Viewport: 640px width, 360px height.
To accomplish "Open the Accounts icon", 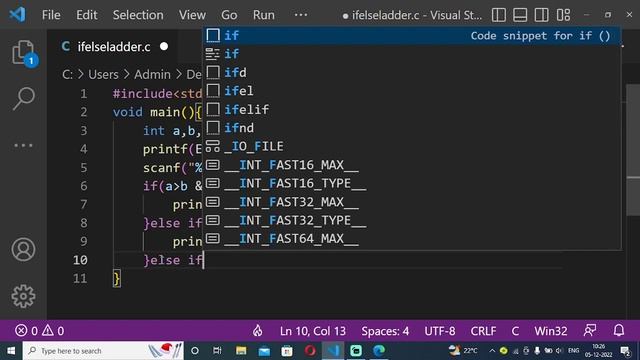I will [x=23, y=249].
